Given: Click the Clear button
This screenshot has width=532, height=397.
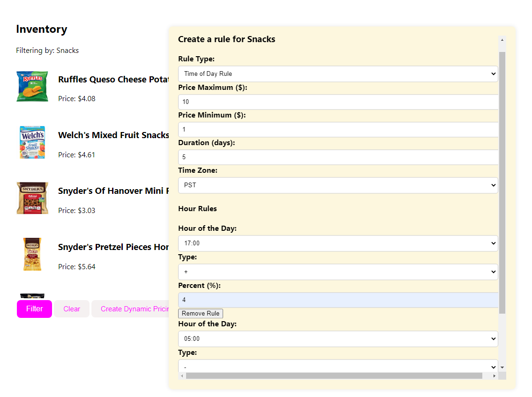Looking at the screenshot, I should pyautogui.click(x=72, y=309).
